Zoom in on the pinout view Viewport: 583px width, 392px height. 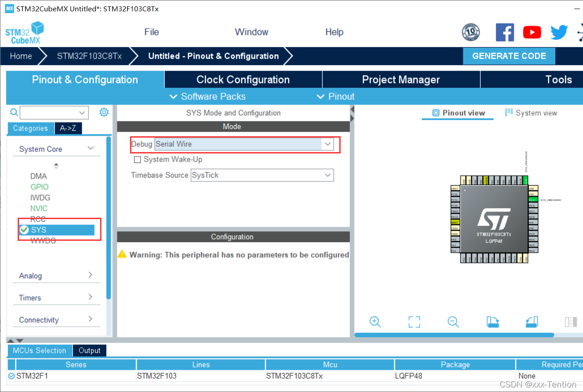point(375,322)
